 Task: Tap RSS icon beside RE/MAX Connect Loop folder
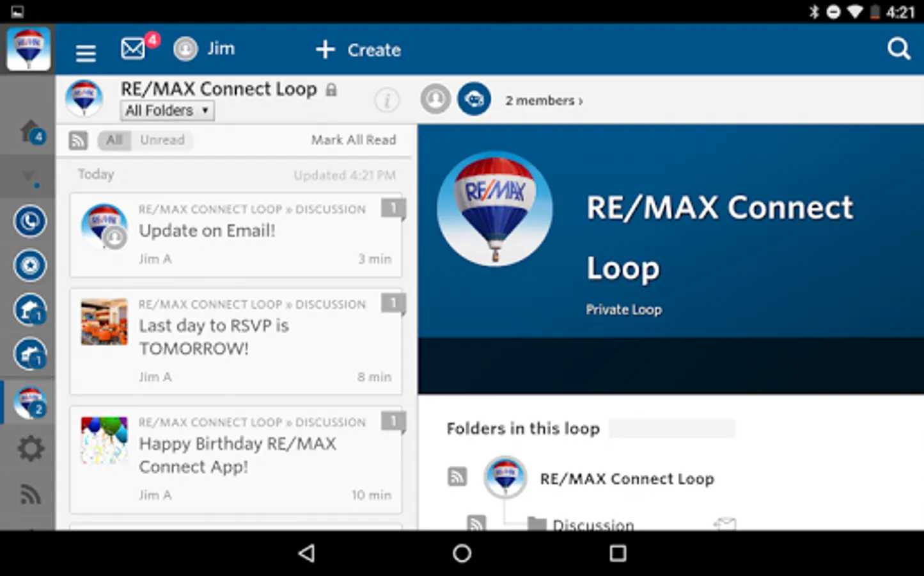click(457, 477)
